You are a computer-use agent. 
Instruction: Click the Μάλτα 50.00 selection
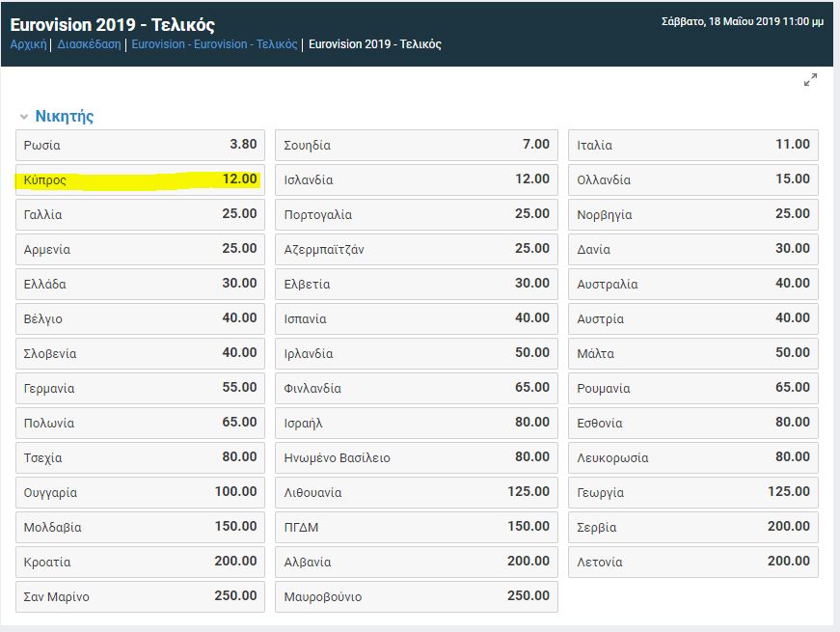[x=693, y=354]
